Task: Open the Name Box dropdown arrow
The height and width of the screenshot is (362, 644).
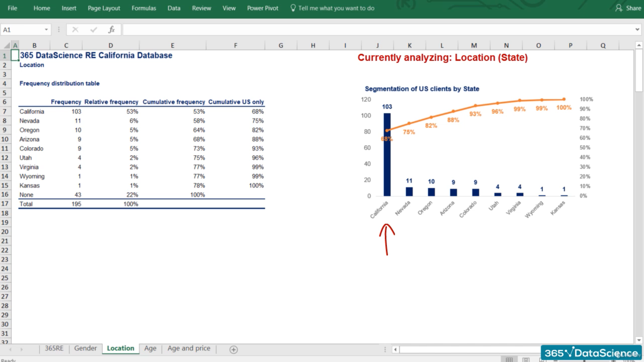Action: (46, 29)
